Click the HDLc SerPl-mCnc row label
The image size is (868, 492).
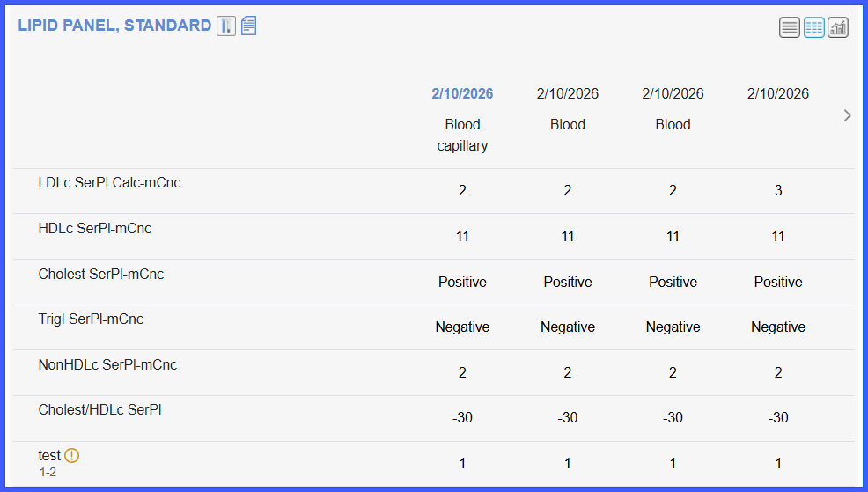pos(95,228)
